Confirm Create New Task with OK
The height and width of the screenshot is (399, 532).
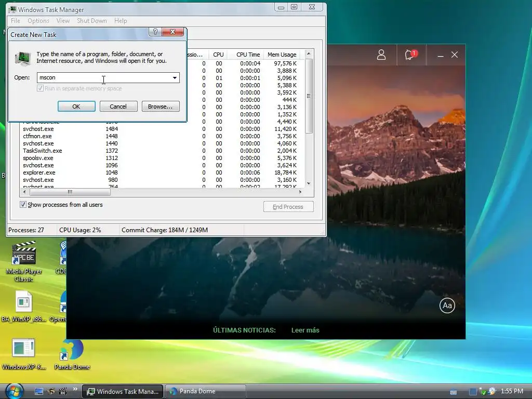76,107
